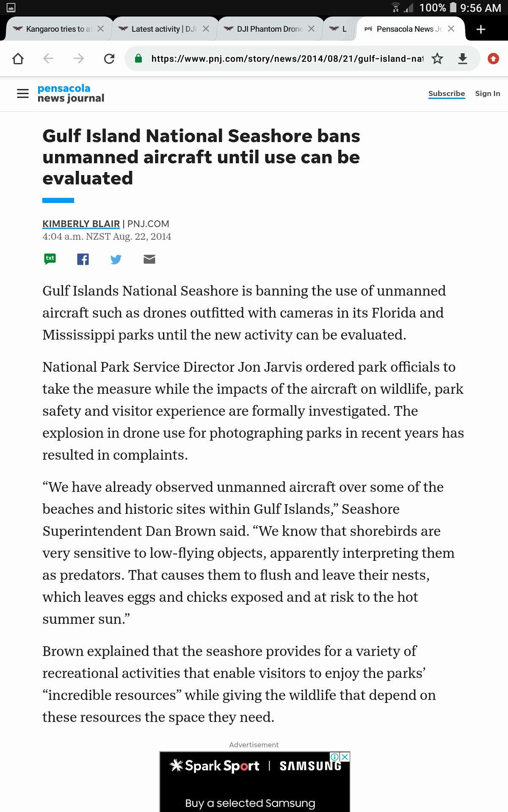Open author Kimberly Blair's link
Screen dimensions: 508x812
pos(81,224)
